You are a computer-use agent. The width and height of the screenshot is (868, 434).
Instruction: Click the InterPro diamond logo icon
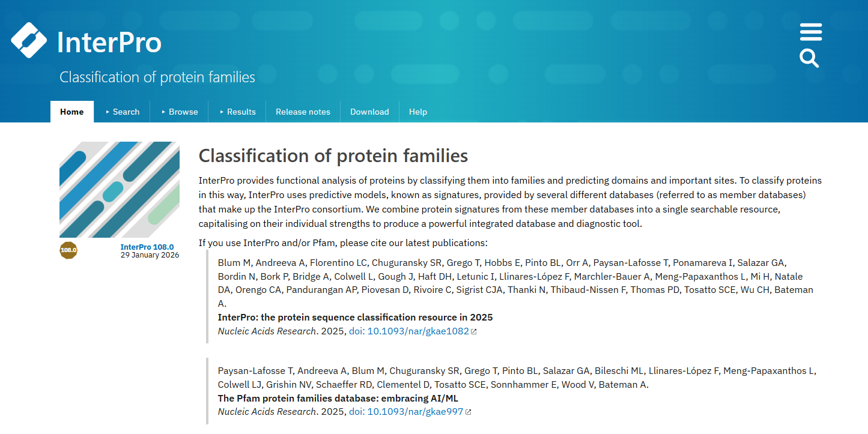coord(29,40)
